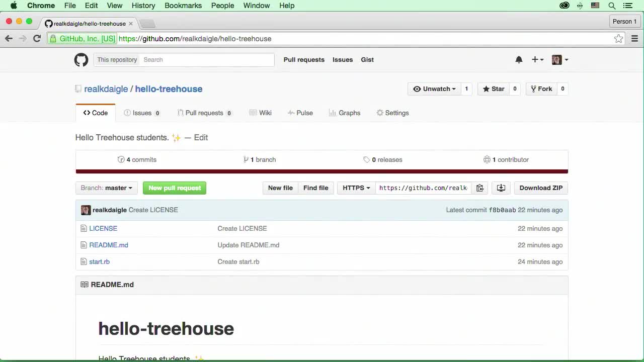Click the start.rb file icon
This screenshot has height=362, width=644.
84,262
